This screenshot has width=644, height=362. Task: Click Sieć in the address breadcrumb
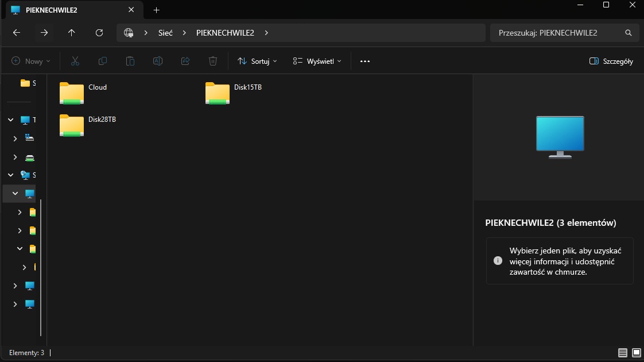tap(165, 33)
